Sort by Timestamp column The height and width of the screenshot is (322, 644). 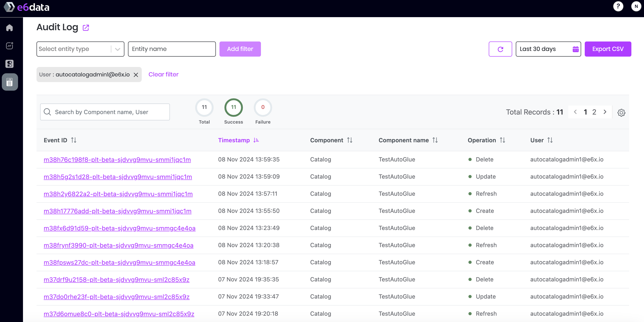(x=256, y=140)
